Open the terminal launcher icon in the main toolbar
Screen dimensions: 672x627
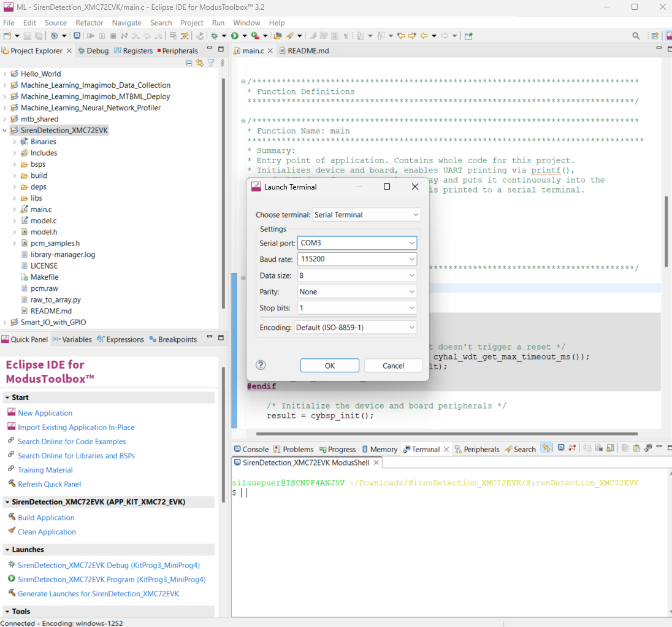click(77, 36)
